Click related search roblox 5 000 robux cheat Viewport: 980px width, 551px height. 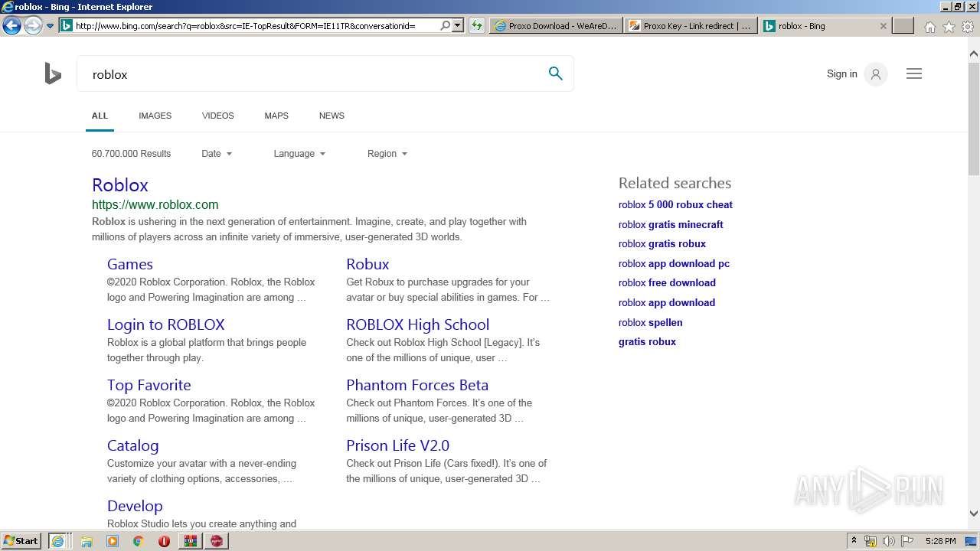675,204
